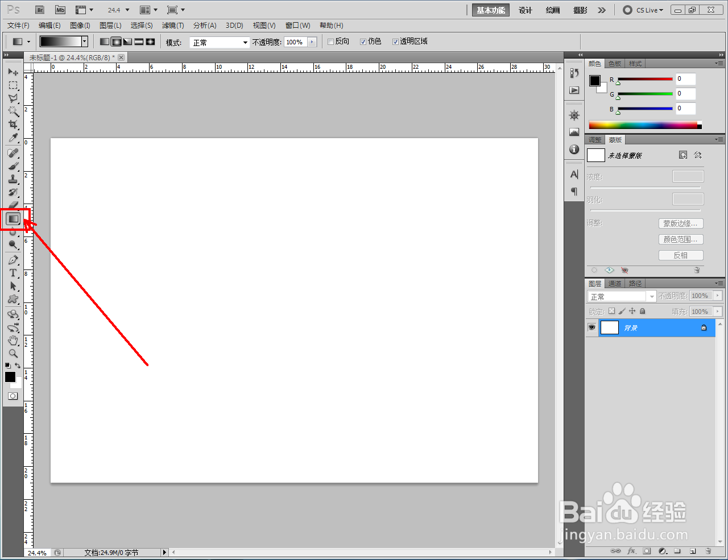
Task: Open the History panel icon
Action: point(574,73)
